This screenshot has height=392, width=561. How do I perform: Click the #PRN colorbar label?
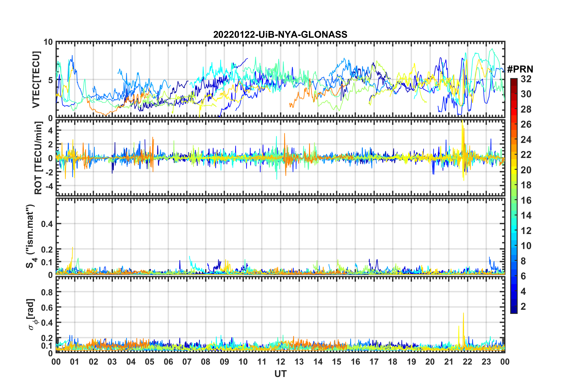pos(520,69)
